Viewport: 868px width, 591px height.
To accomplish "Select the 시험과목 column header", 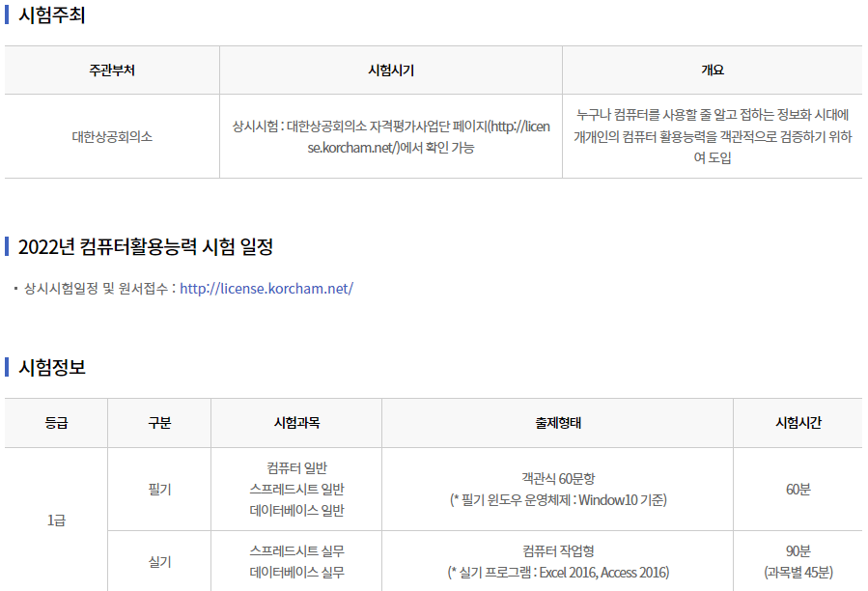I will pyautogui.click(x=296, y=423).
